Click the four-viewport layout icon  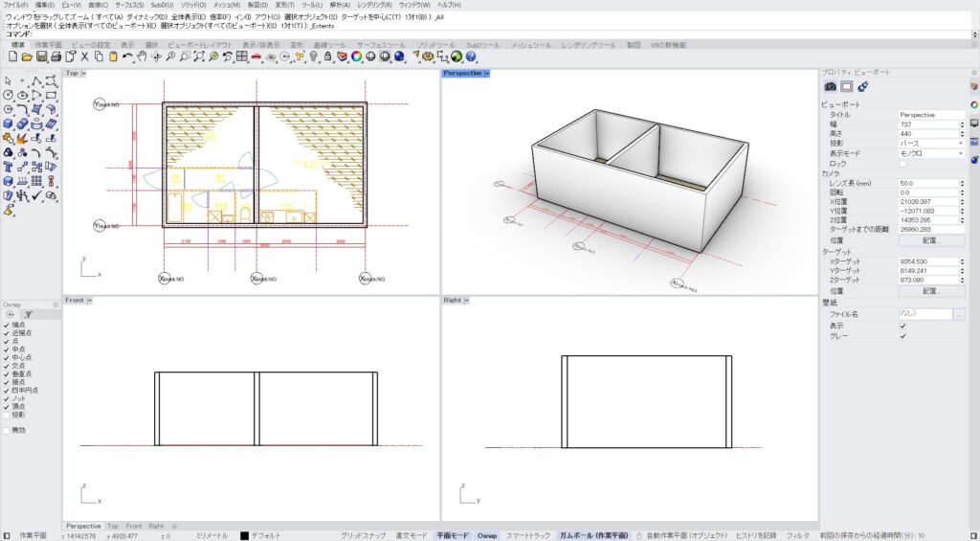click(x=242, y=57)
